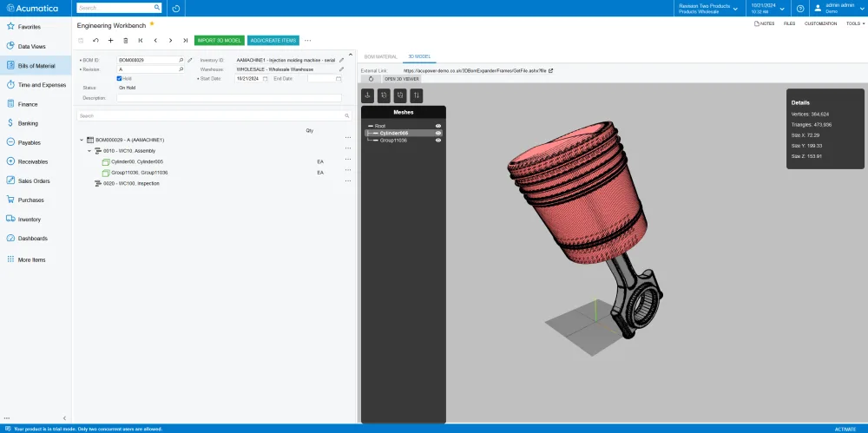The width and height of the screenshot is (868, 433).
Task: Click the Import 3D Model button
Action: coord(220,40)
